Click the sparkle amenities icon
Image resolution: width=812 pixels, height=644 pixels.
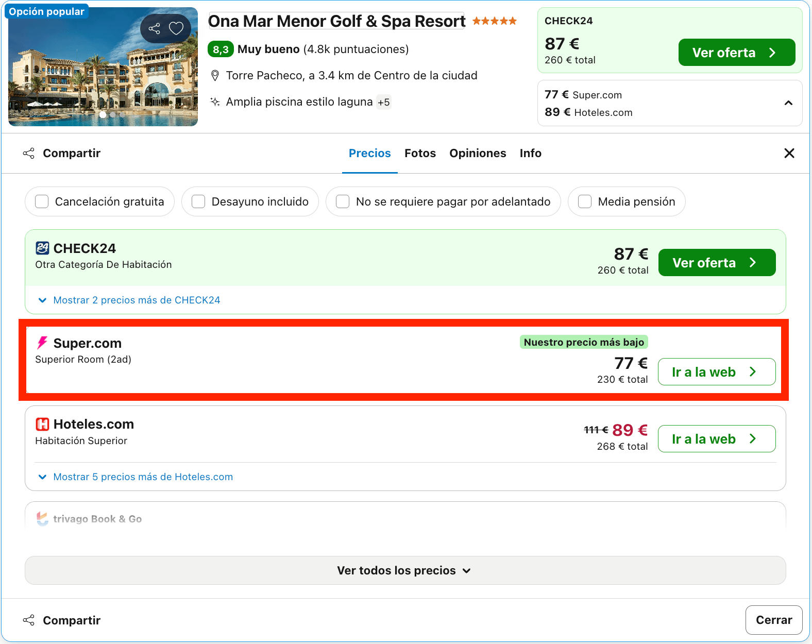[215, 101]
